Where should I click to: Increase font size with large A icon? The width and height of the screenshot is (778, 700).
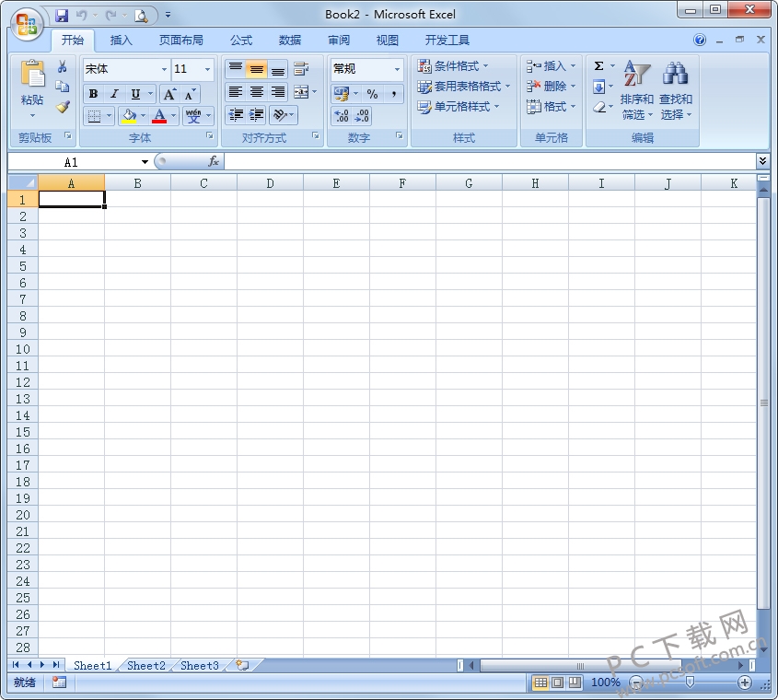[x=169, y=94]
